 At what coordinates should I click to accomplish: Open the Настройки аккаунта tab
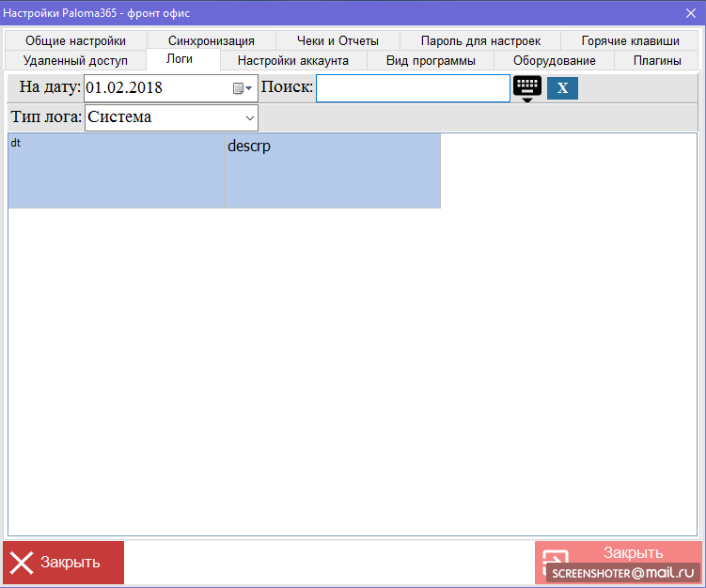pyautogui.click(x=293, y=60)
